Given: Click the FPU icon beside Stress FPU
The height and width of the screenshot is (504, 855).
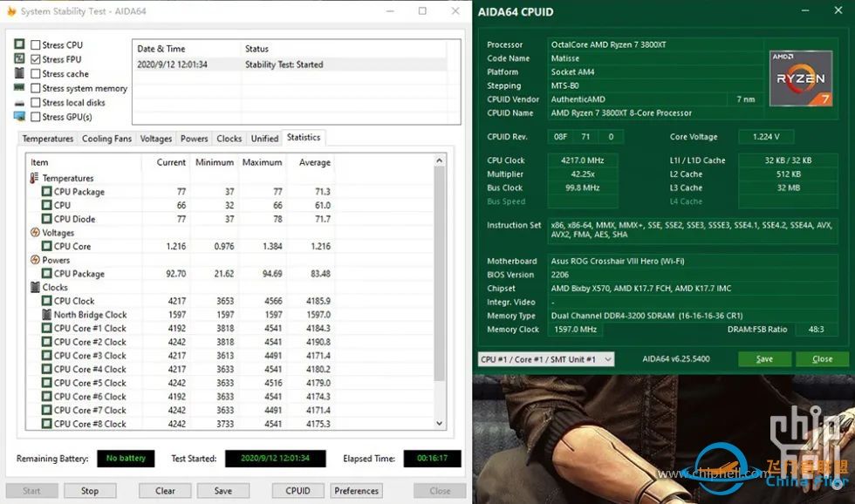Looking at the screenshot, I should pos(19,58).
